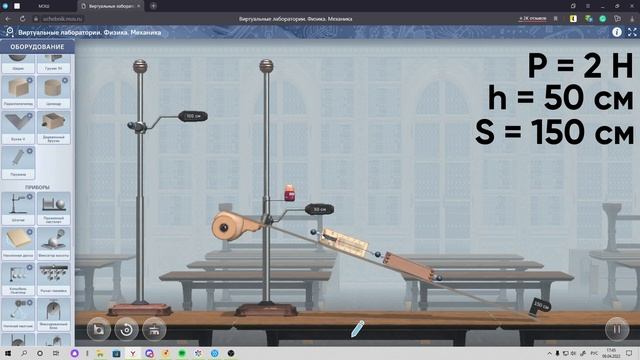Click the table clear round button
The width and height of the screenshot is (640, 360).
click(154, 329)
